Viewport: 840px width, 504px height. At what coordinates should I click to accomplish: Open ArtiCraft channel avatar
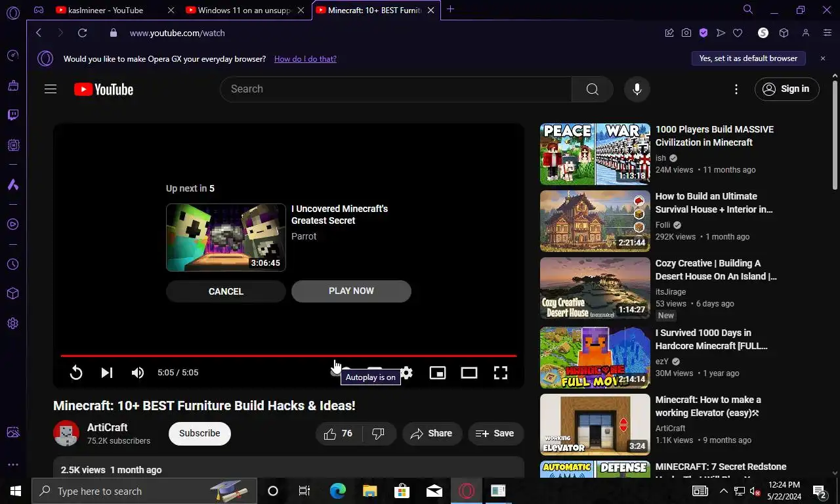pyautogui.click(x=66, y=433)
